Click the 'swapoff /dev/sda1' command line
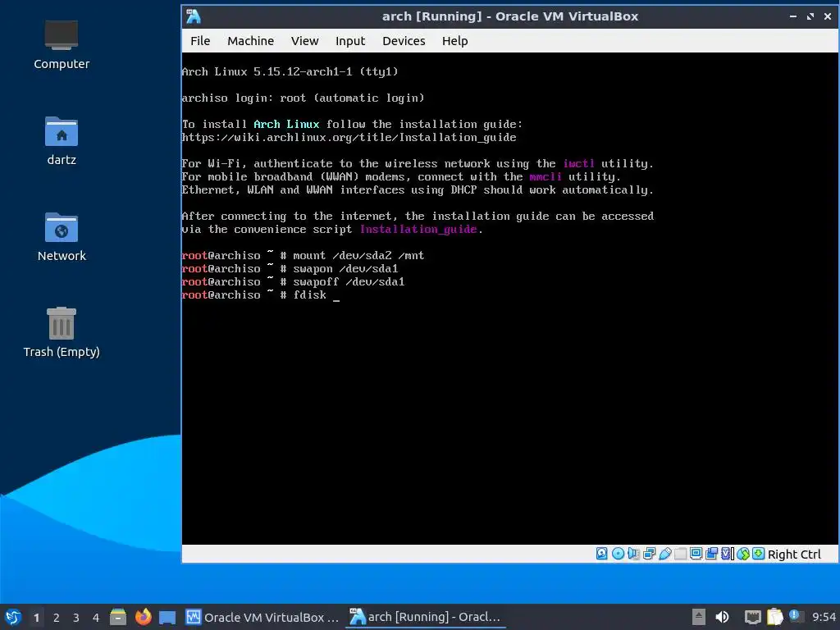The image size is (840, 630). (293, 282)
